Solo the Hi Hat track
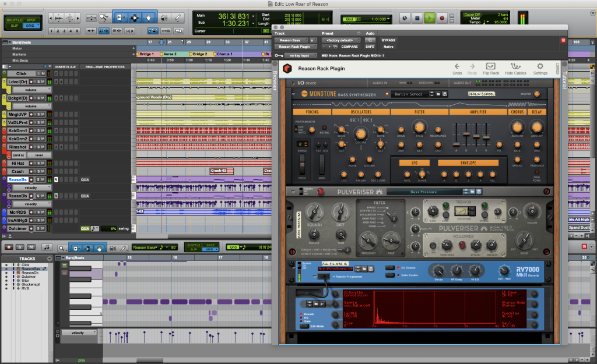This screenshot has height=364, width=597. click(39, 164)
